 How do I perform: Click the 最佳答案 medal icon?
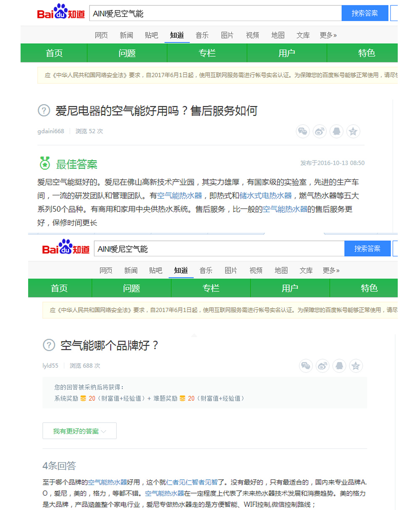click(45, 163)
